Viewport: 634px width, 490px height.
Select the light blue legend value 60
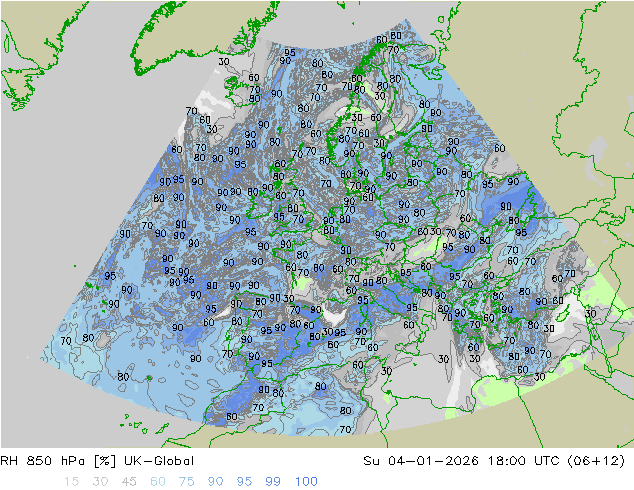click(158, 481)
